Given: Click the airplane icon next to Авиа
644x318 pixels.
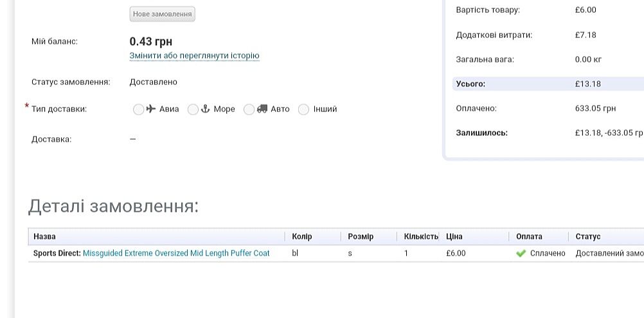Looking at the screenshot, I should [x=151, y=109].
